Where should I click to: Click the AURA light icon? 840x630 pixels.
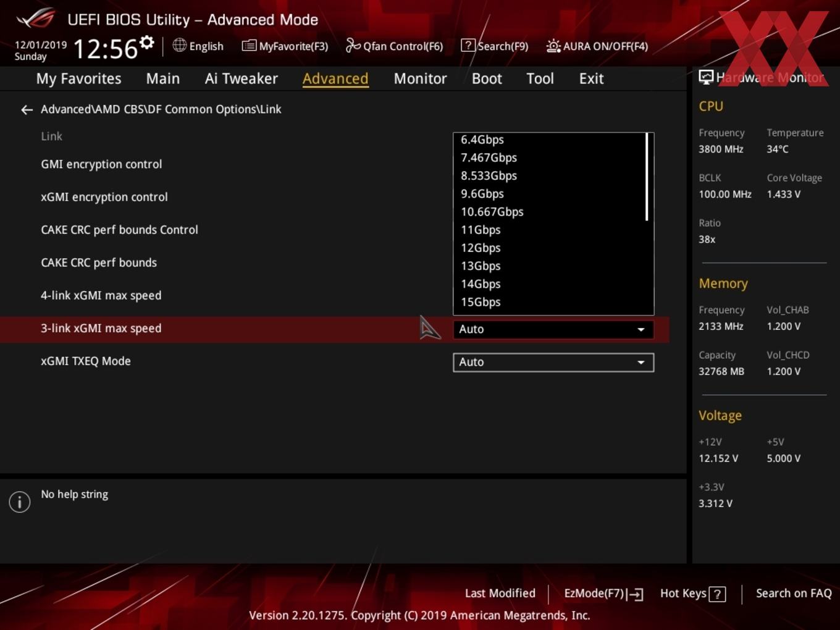553,46
